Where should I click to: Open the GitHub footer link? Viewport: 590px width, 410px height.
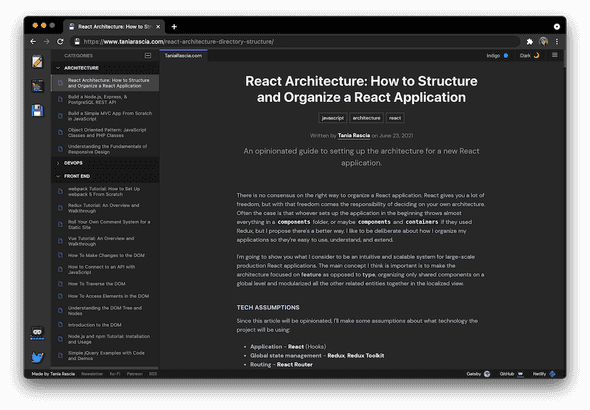(511, 374)
